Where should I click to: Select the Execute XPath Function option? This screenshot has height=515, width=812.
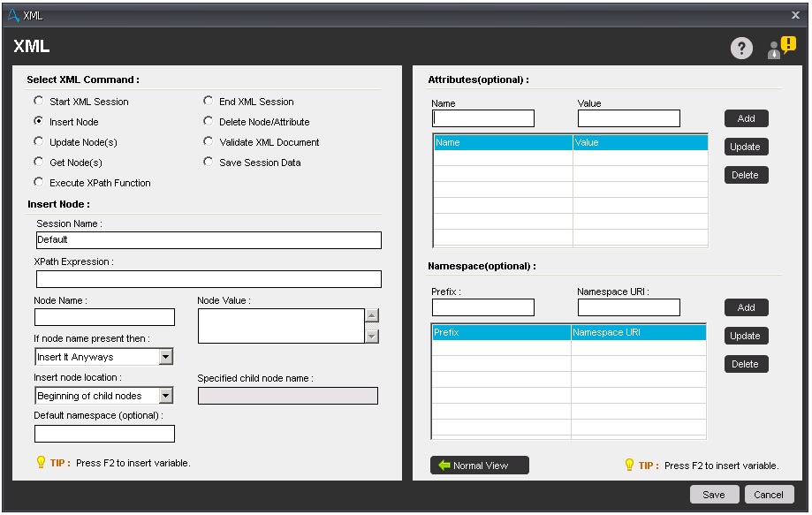click(x=38, y=183)
